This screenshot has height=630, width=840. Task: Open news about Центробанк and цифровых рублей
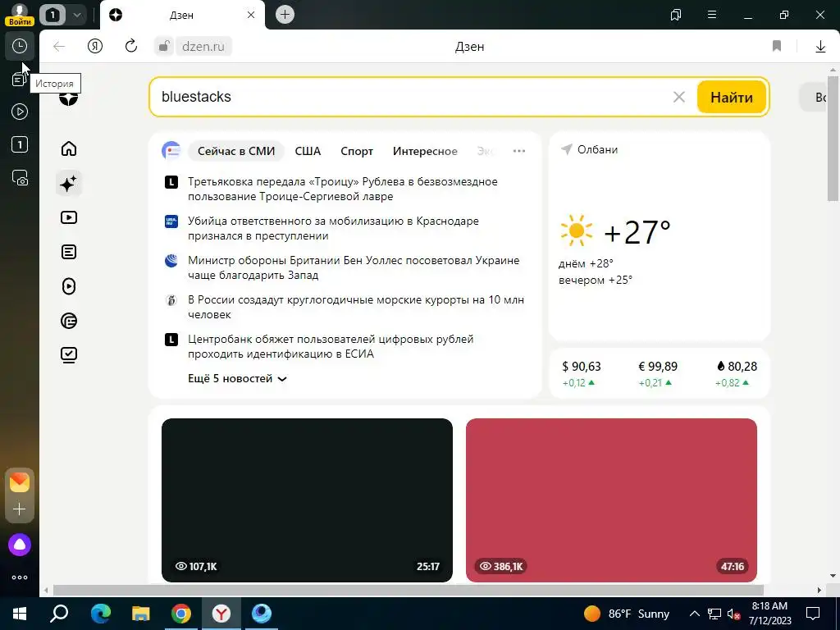click(x=331, y=346)
